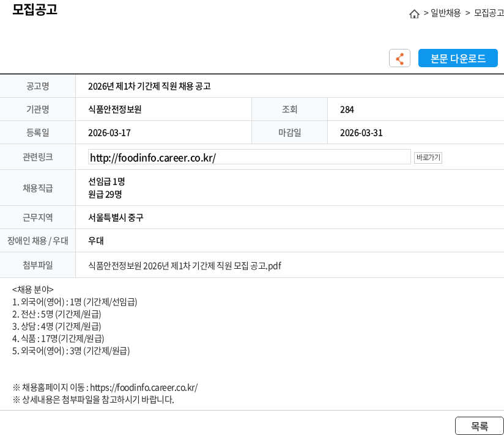
Task: Click line 4. 식품 : 17명
Action: coord(58,338)
